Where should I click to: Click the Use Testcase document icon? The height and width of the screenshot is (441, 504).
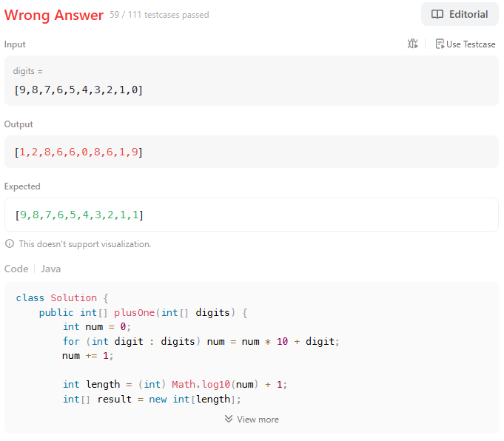tap(440, 44)
